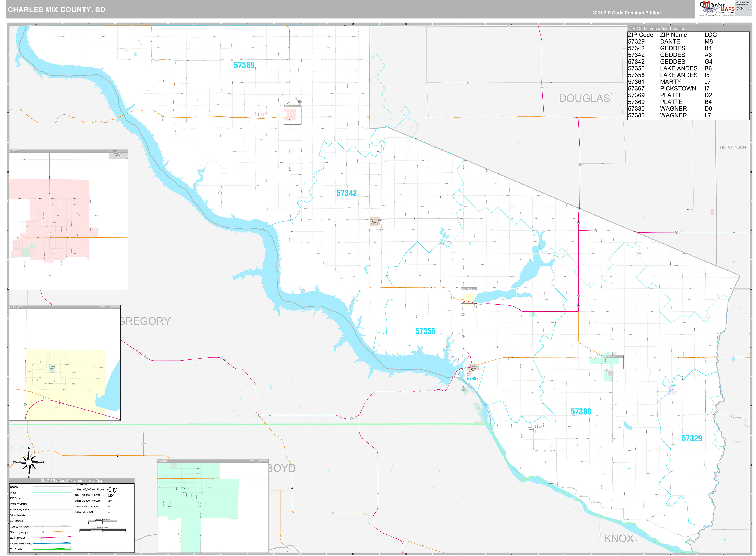Click the Toll Roads green line sample
The width and height of the screenshot is (756, 556).
point(52,549)
